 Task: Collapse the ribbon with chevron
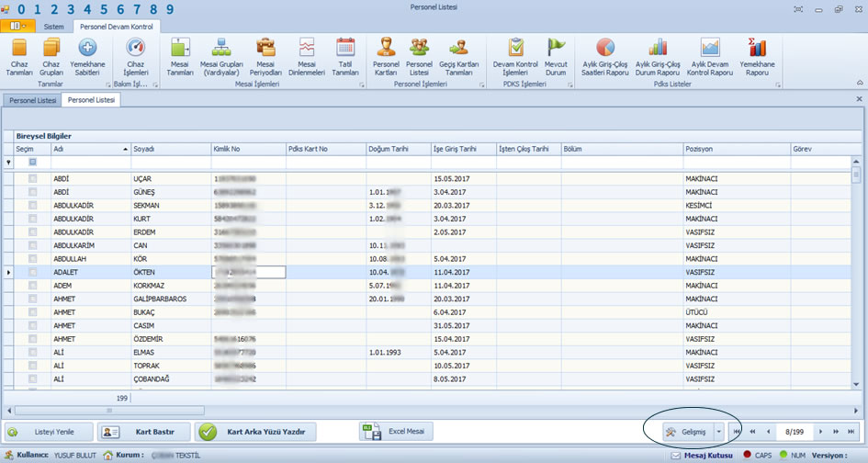coord(860,83)
